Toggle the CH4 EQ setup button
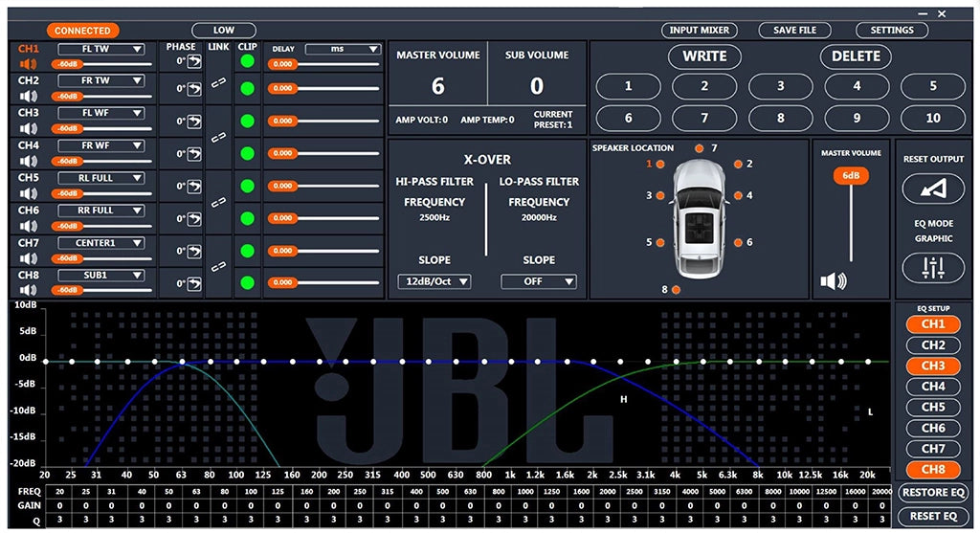Viewport: 980px width, 533px height. (933, 387)
